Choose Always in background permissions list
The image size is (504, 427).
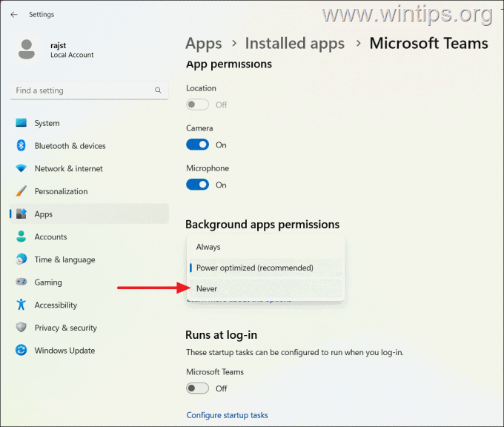265,247
